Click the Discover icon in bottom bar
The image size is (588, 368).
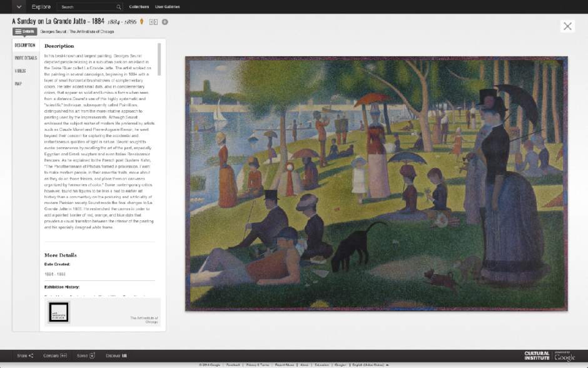tap(124, 355)
